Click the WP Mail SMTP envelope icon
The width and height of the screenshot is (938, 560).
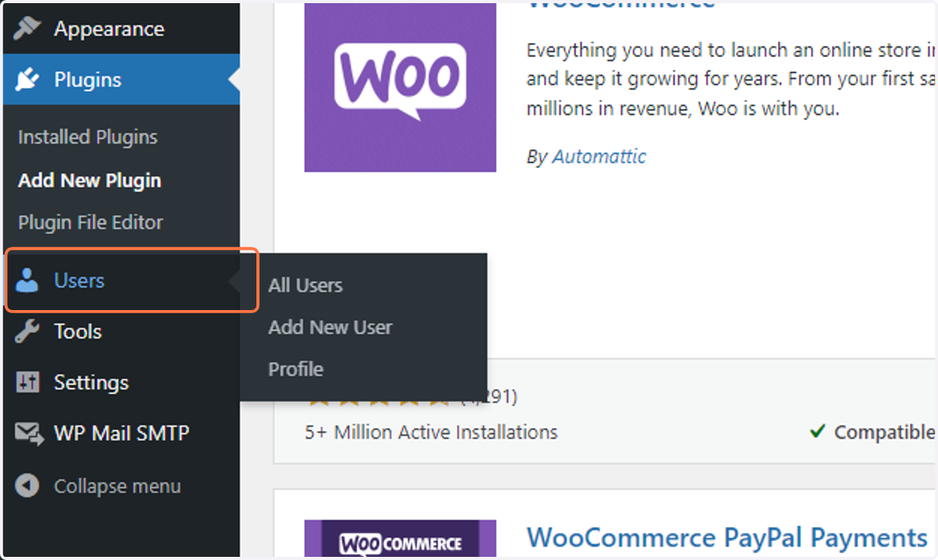click(x=29, y=433)
